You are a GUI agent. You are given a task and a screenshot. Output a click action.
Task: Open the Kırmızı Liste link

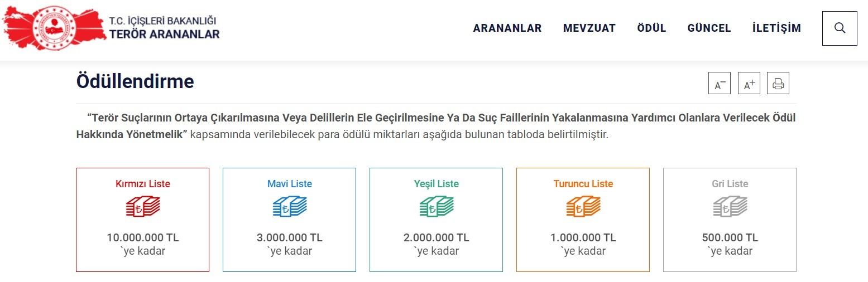(x=143, y=184)
